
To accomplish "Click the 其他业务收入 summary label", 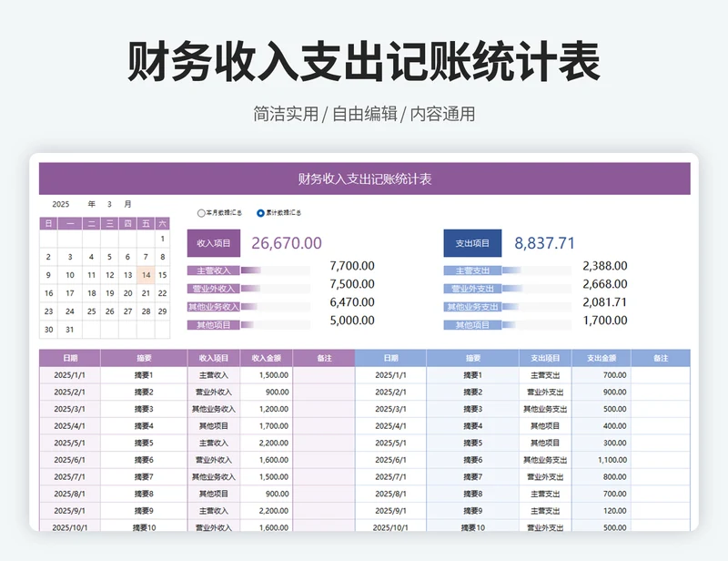I will 214,307.
